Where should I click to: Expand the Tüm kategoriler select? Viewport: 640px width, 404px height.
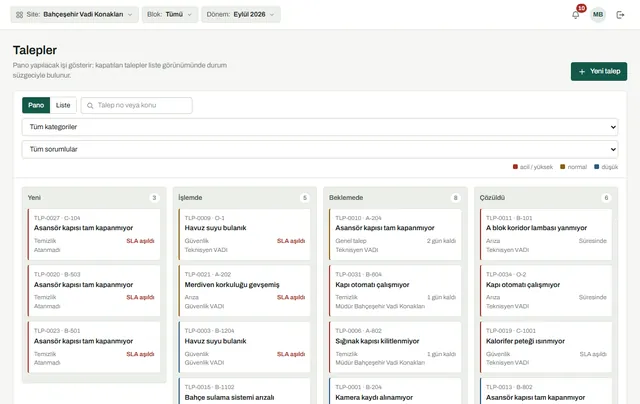(320, 127)
